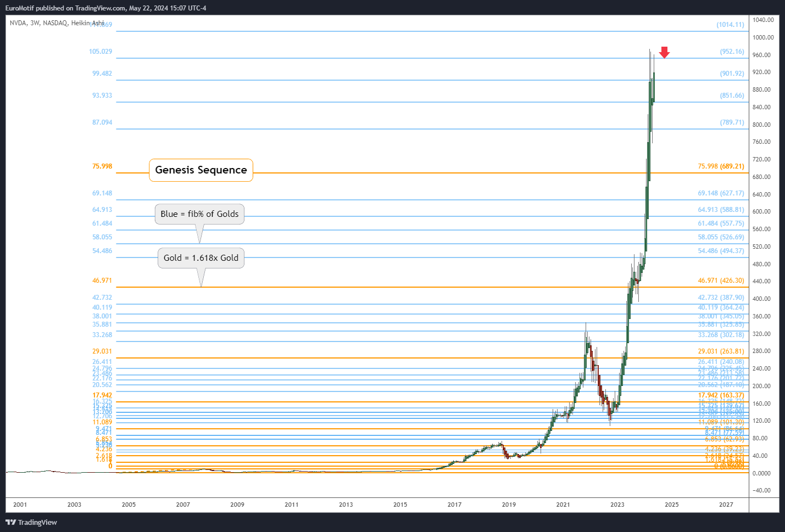The height and width of the screenshot is (532, 785).
Task: Click 960.00 on the price axis
Action: tap(761, 55)
